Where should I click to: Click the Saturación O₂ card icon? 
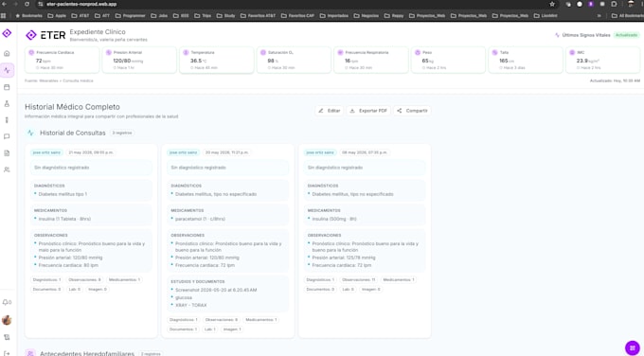click(x=263, y=53)
